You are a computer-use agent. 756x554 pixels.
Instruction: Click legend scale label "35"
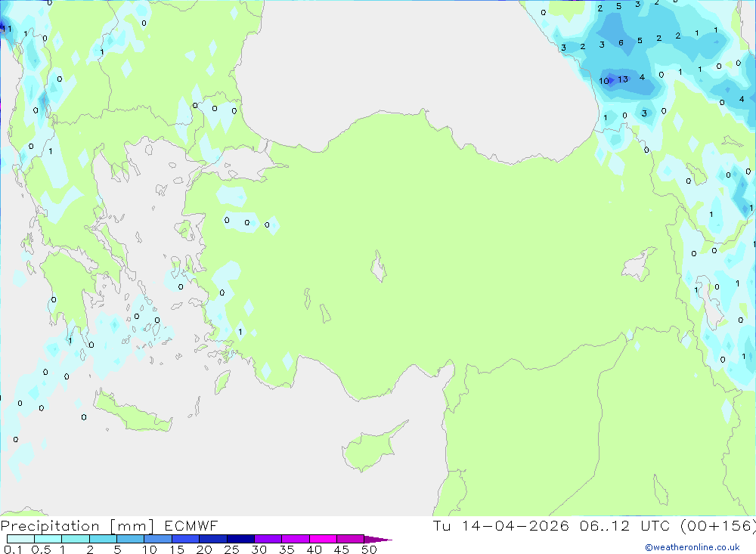coord(287,549)
